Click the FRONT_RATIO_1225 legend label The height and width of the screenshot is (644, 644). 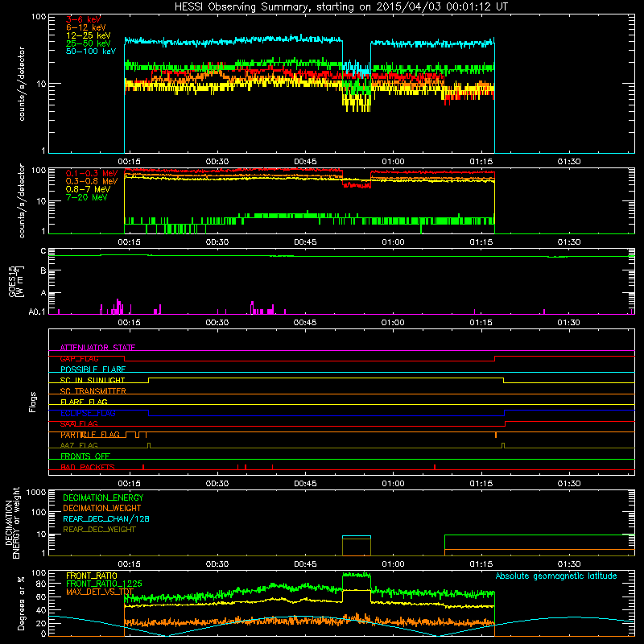104,584
